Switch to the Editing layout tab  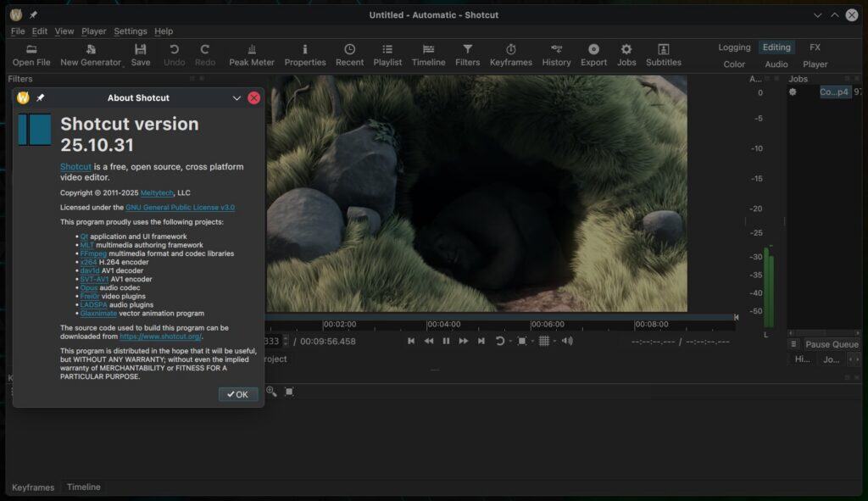click(x=776, y=47)
